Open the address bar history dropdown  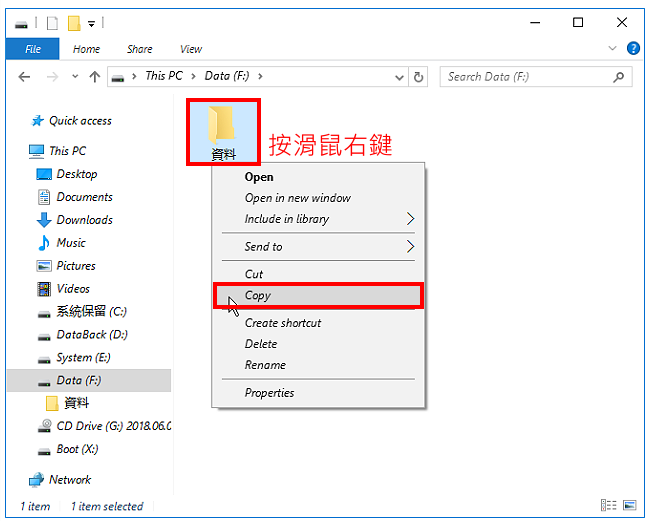click(x=399, y=77)
